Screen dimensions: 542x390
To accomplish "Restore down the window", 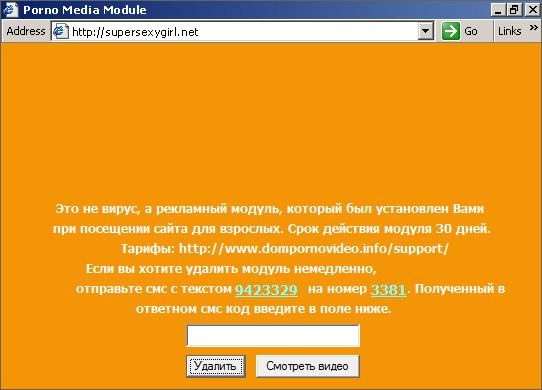I will (514, 10).
